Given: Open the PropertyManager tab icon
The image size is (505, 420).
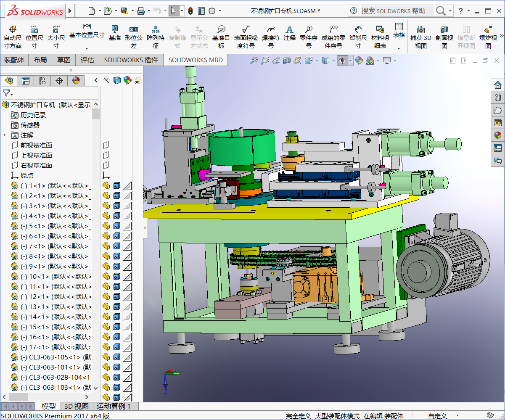Looking at the screenshot, I should pyautogui.click(x=25, y=80).
